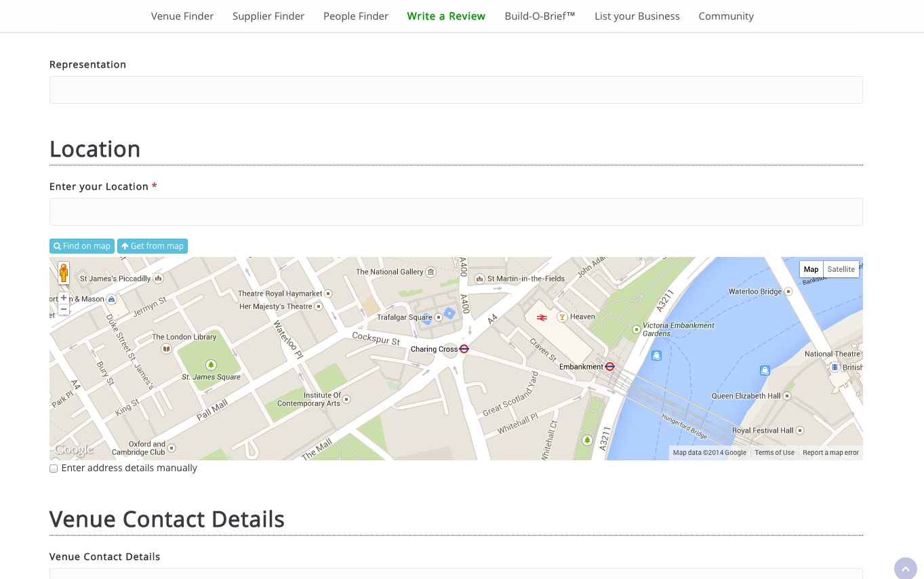This screenshot has height=579, width=924.
Task: Click the Google logo on map
Action: tap(73, 450)
